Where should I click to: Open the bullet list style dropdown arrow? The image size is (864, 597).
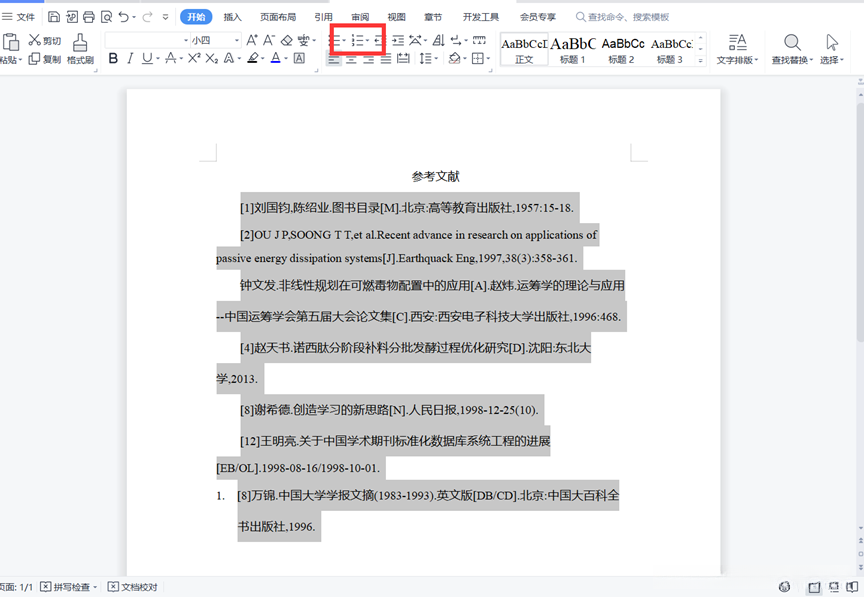pyautogui.click(x=344, y=40)
